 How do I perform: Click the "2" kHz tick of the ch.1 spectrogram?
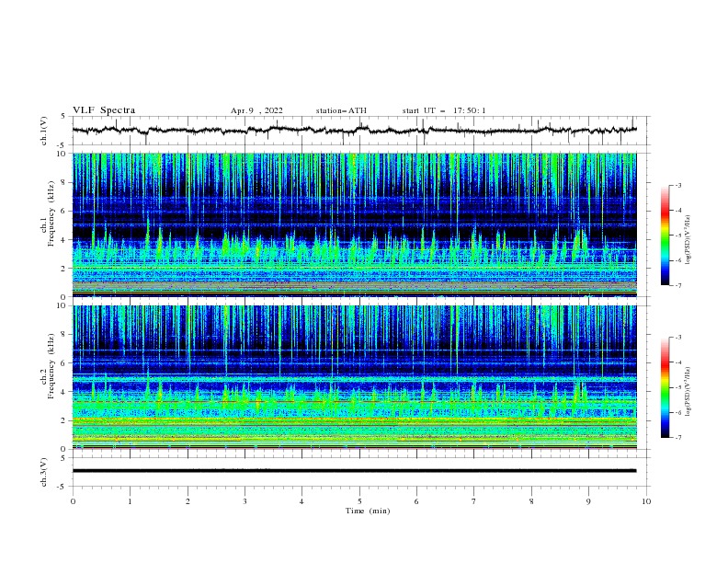(64, 269)
